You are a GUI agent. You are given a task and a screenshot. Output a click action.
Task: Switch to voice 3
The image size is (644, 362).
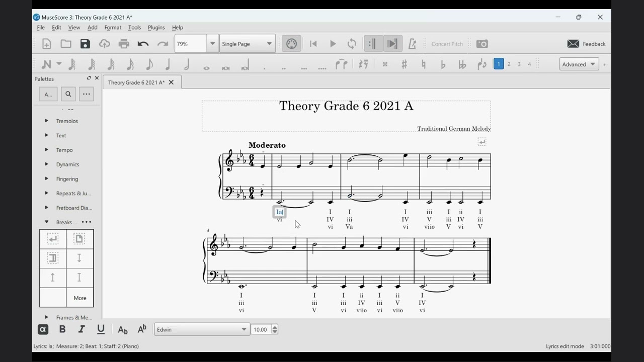click(x=519, y=64)
